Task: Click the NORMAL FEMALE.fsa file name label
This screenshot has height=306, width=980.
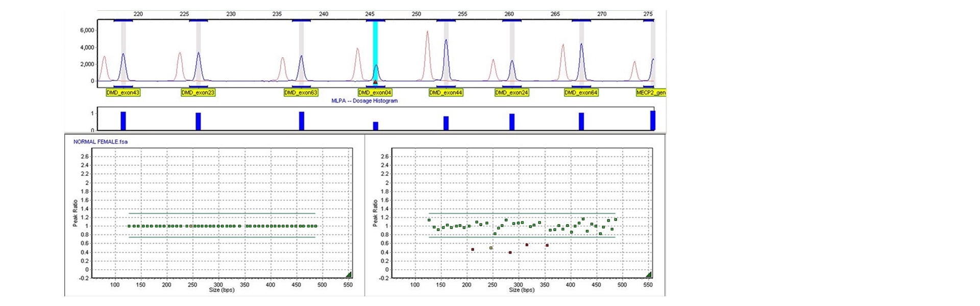Action: (x=101, y=142)
